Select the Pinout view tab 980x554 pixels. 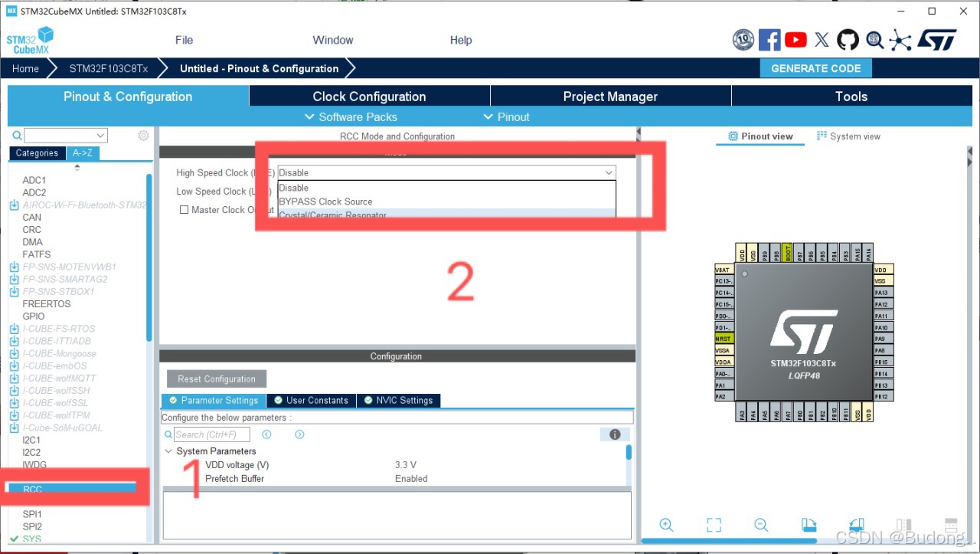click(760, 136)
